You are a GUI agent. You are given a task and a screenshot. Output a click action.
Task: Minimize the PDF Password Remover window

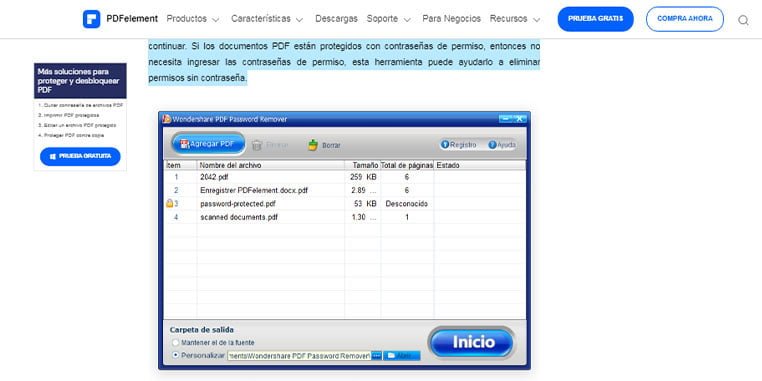(x=505, y=119)
